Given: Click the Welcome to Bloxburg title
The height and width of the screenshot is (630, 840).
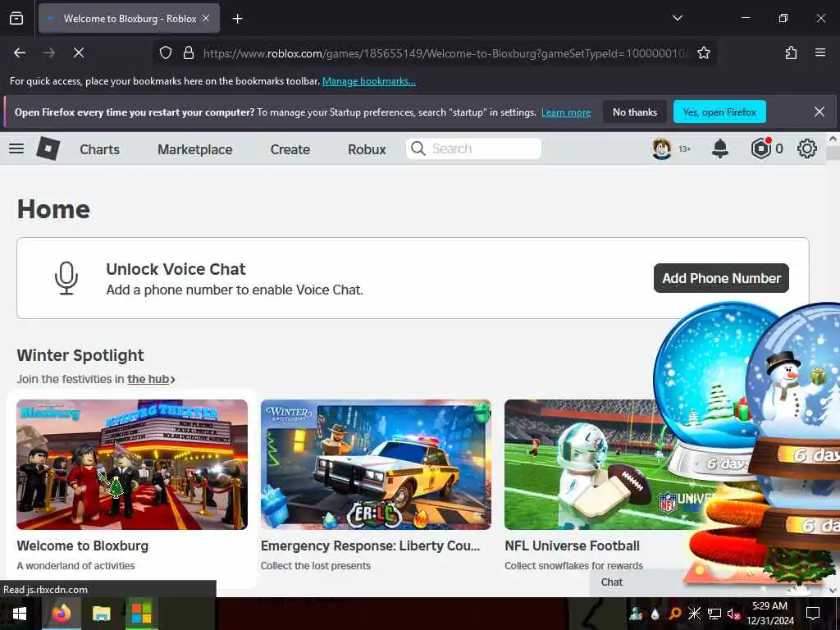Looking at the screenshot, I should click(83, 546).
